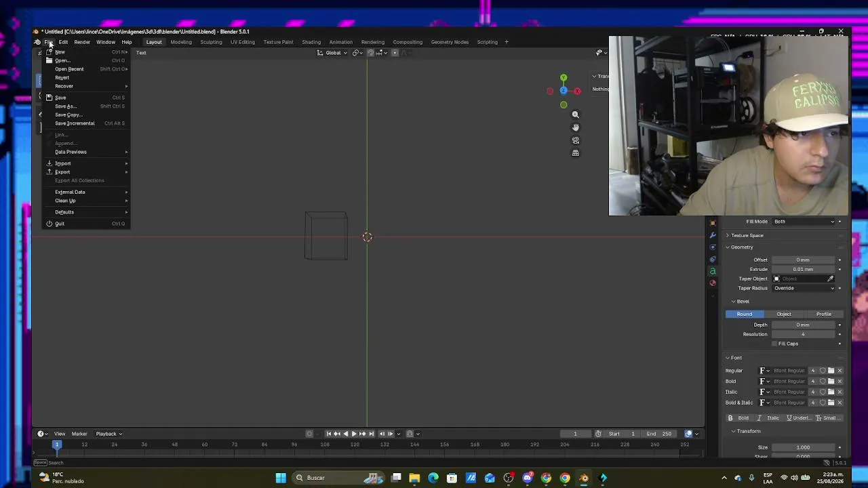Image resolution: width=868 pixels, height=488 pixels.
Task: Toggle Small Caps text style button
Action: tap(829, 418)
